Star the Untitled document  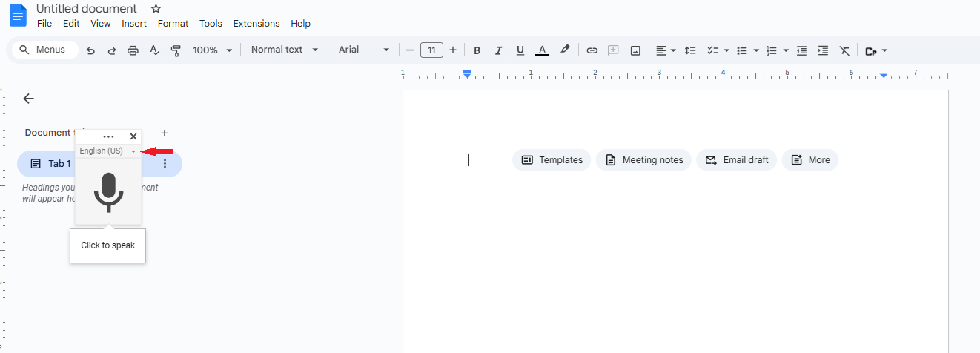(156, 9)
